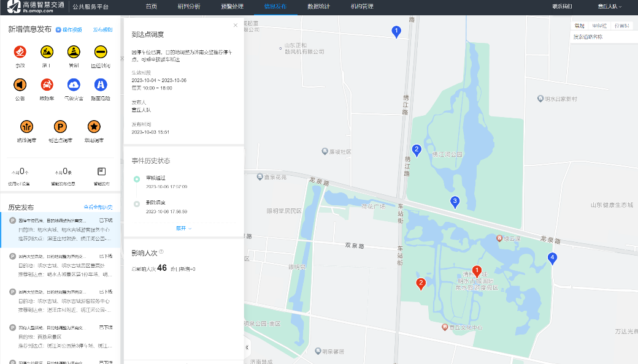Select the yellow road closure icon
Image resolution: width=638 pixels, height=364 pixels.
(x=101, y=52)
